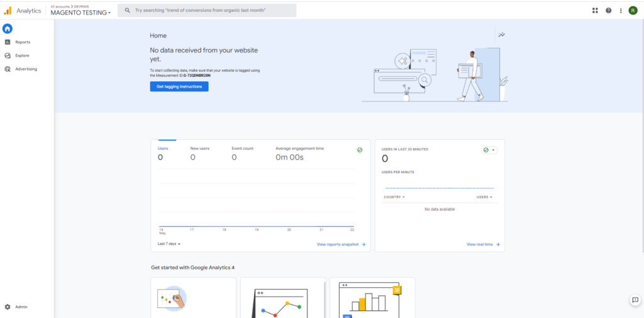Click Get tagging instructions button
The image size is (644, 318).
[x=179, y=86]
